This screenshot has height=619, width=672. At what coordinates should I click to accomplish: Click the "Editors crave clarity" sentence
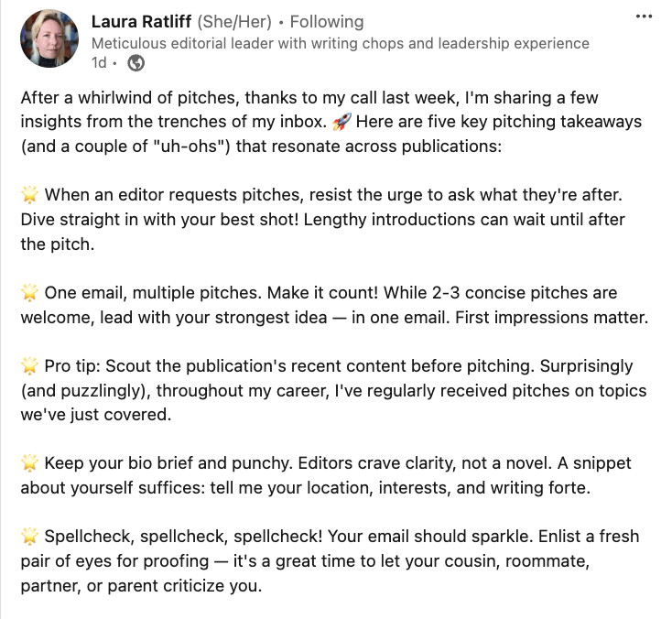pos(425,463)
